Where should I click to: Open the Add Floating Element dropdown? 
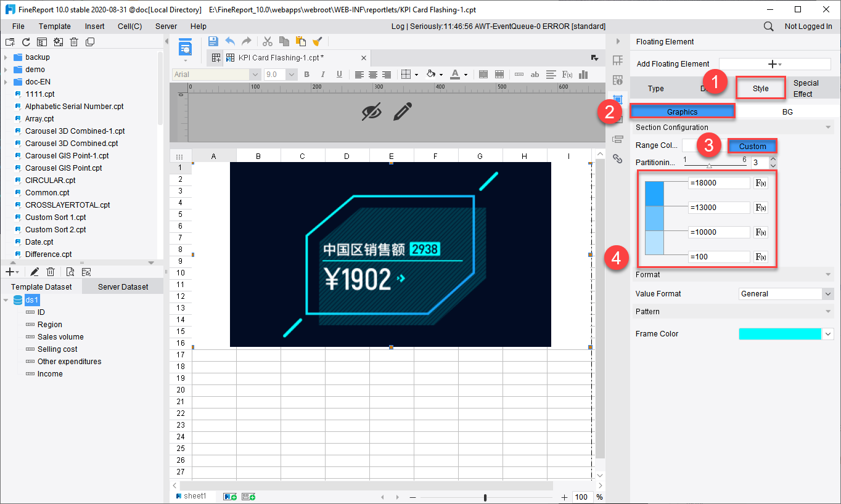click(x=774, y=64)
